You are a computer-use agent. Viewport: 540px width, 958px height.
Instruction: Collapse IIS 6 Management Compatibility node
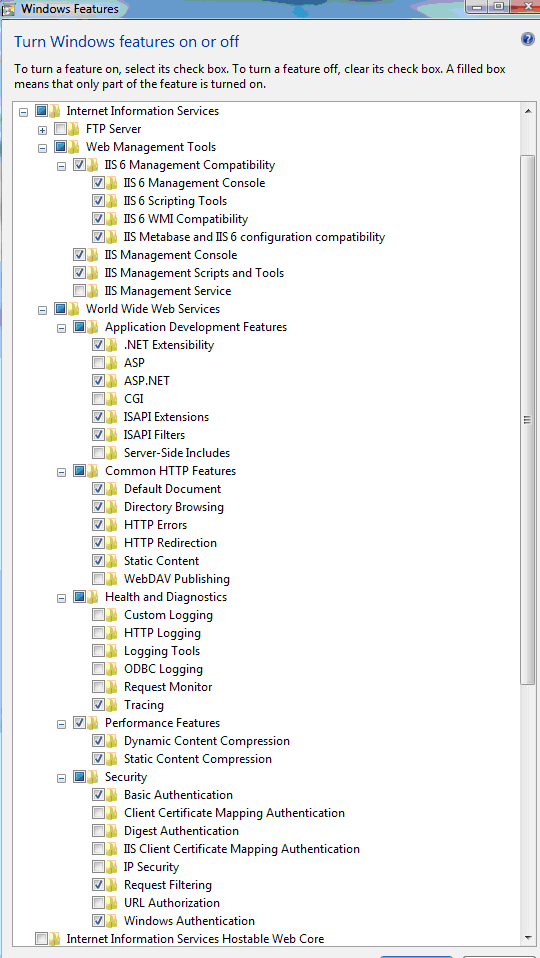pyautogui.click(x=61, y=166)
